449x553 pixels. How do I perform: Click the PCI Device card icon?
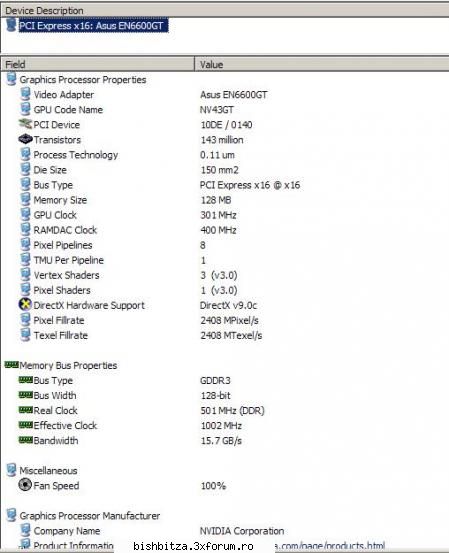click(x=25, y=124)
